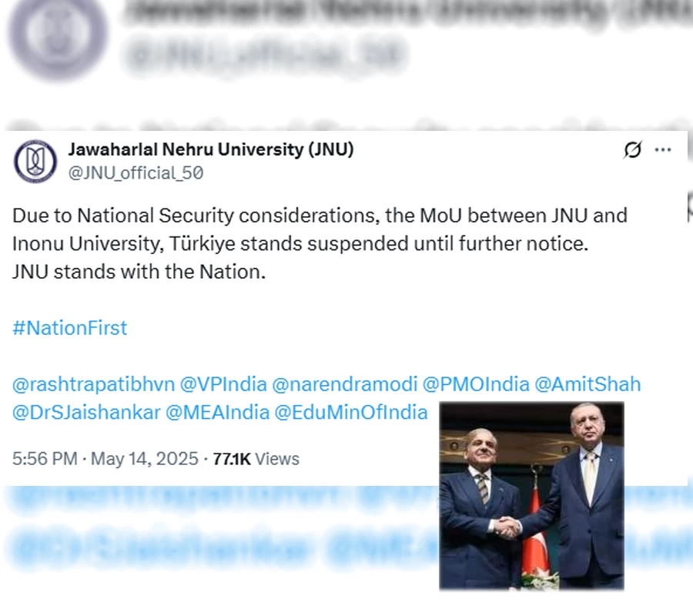Open the handshake photo thumbnail

click(531, 496)
